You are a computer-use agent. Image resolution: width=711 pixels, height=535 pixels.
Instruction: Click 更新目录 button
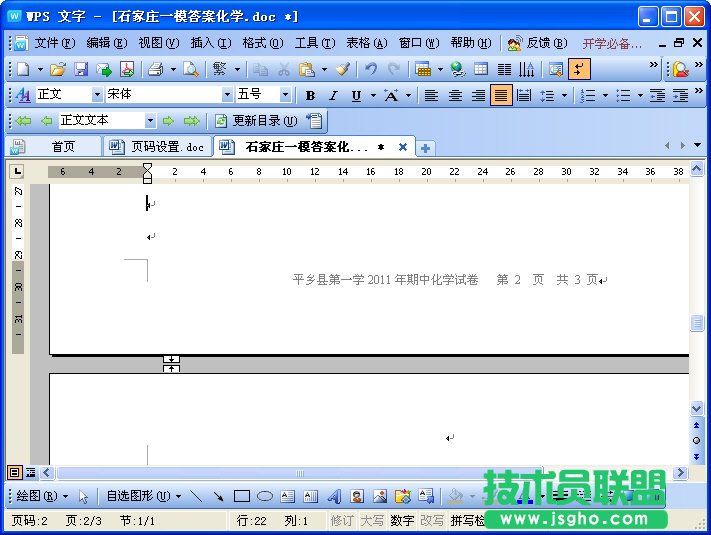256,121
